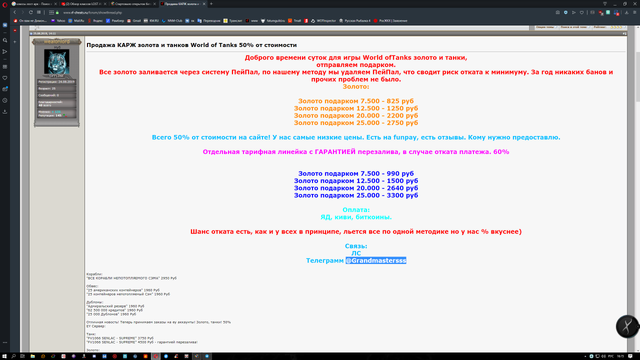Viewport: 640px width, 360px height.
Task: Open the Speed Dial grid icon
Action: coord(39,12)
